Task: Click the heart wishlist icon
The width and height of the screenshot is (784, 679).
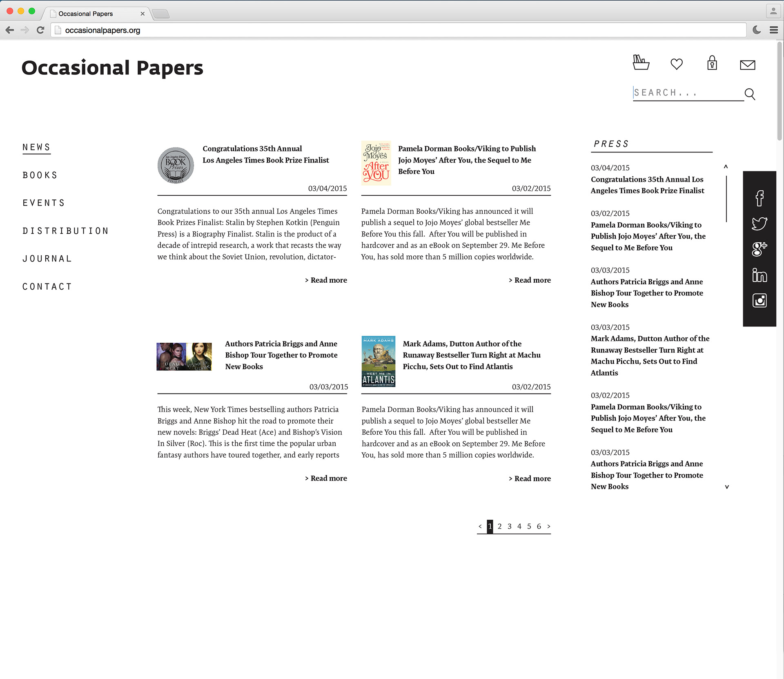Action: tap(676, 64)
